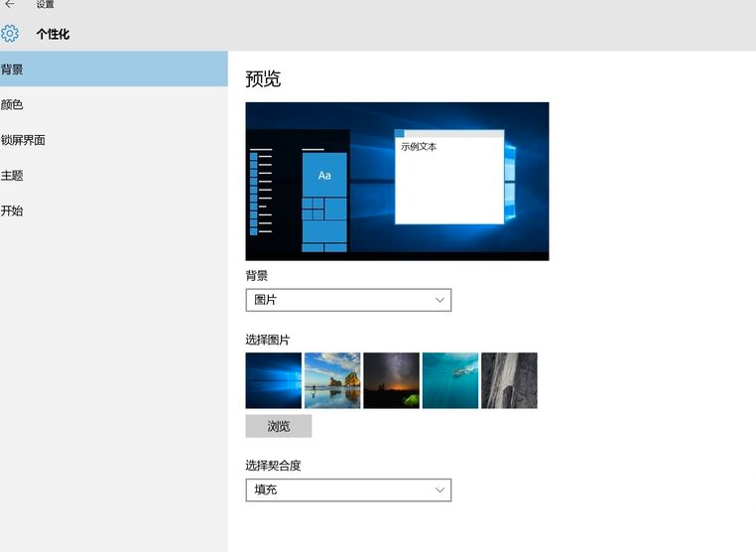Click the Aa tile in the preview
The height and width of the screenshot is (552, 756).
[x=323, y=175]
